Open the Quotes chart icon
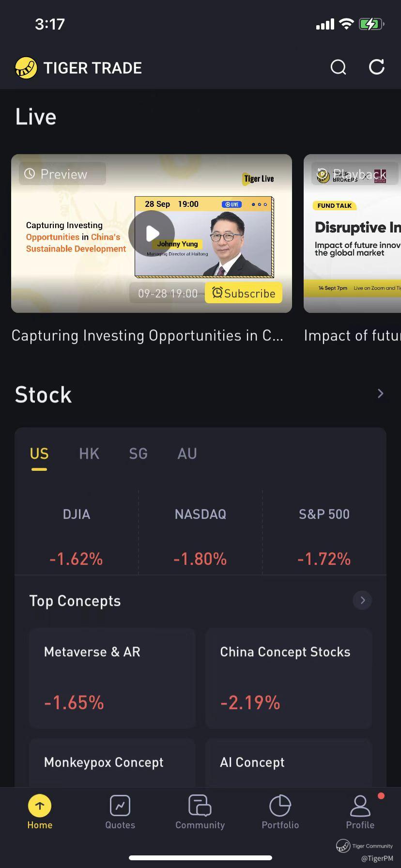Screen dimensions: 401x868 click(x=120, y=806)
